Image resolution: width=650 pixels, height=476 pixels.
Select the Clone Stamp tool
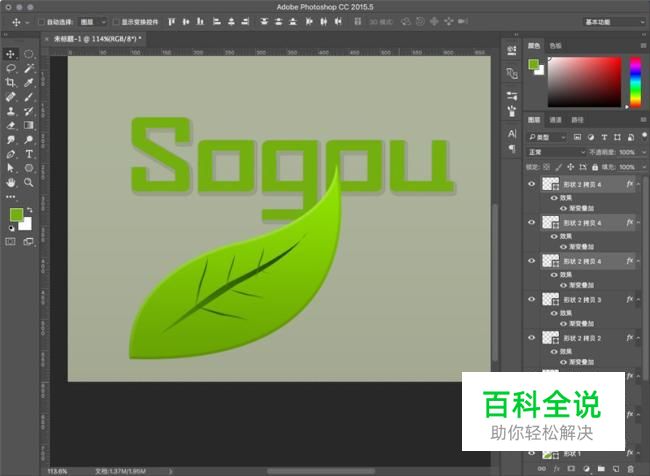click(x=10, y=111)
